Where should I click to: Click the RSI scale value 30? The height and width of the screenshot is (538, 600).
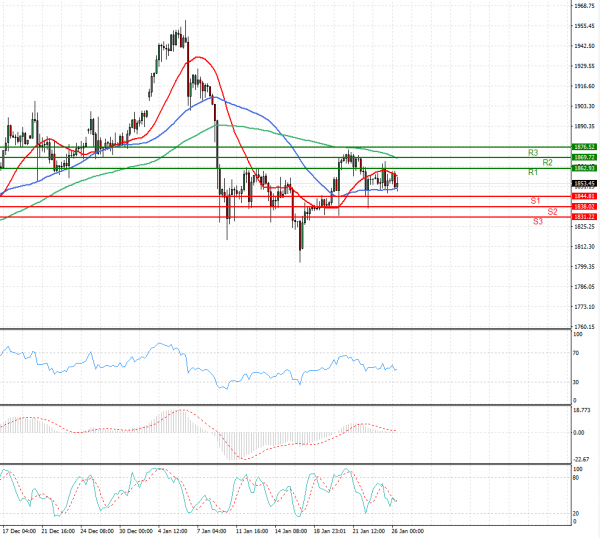[576, 382]
